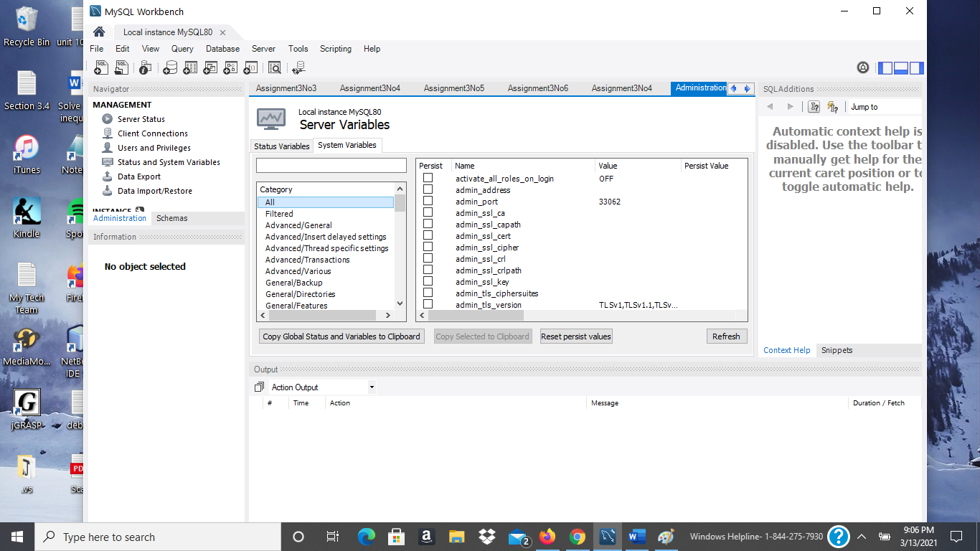Create a new SQL tab for executing queries

point(101,67)
